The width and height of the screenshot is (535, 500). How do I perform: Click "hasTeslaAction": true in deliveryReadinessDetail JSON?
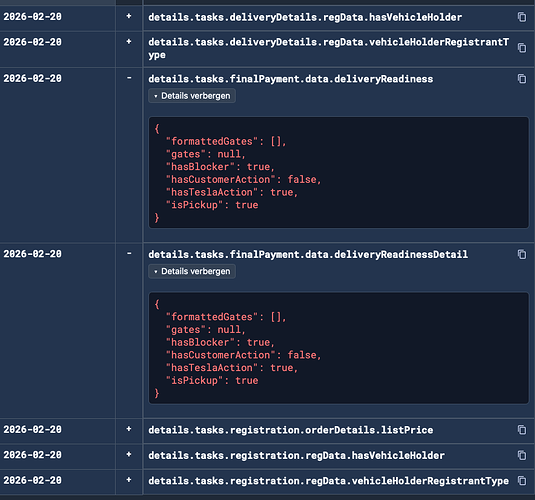click(x=232, y=368)
